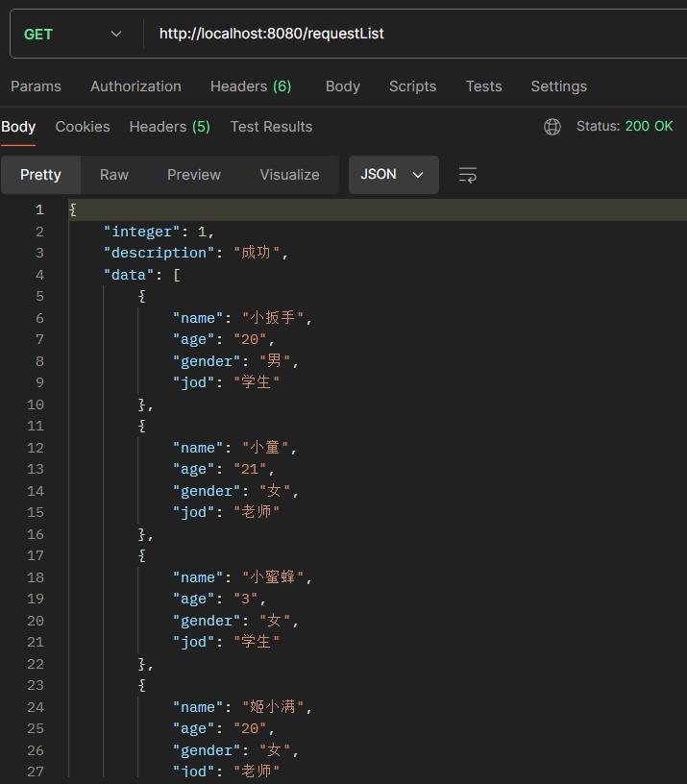Screen dimensions: 687x784
Task: Open the request Settings tab
Action: [558, 86]
